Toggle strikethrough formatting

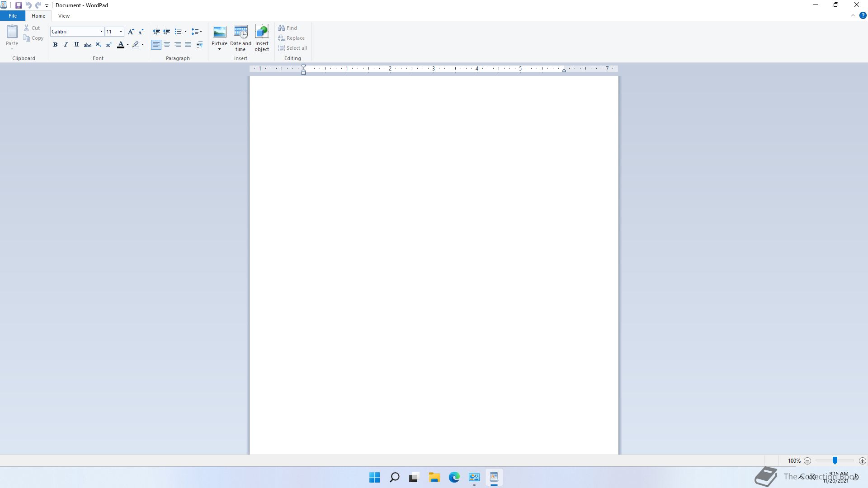pos(88,45)
